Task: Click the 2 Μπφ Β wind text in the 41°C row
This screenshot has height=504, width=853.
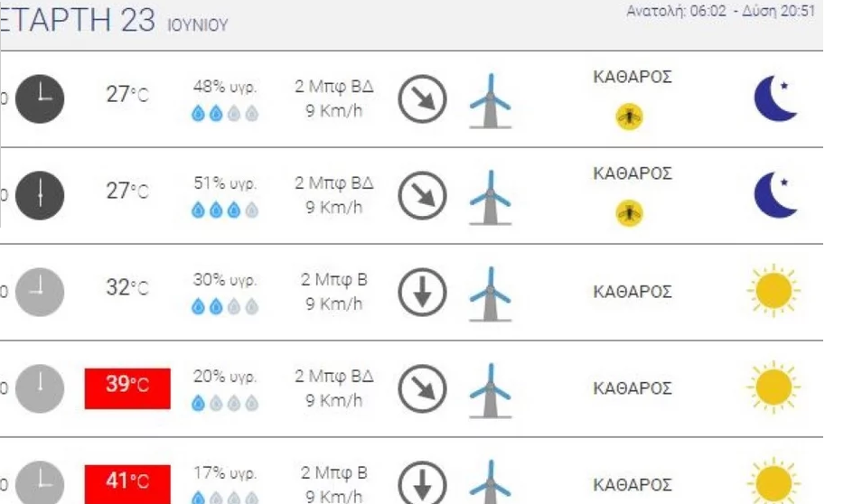Action: [x=334, y=472]
